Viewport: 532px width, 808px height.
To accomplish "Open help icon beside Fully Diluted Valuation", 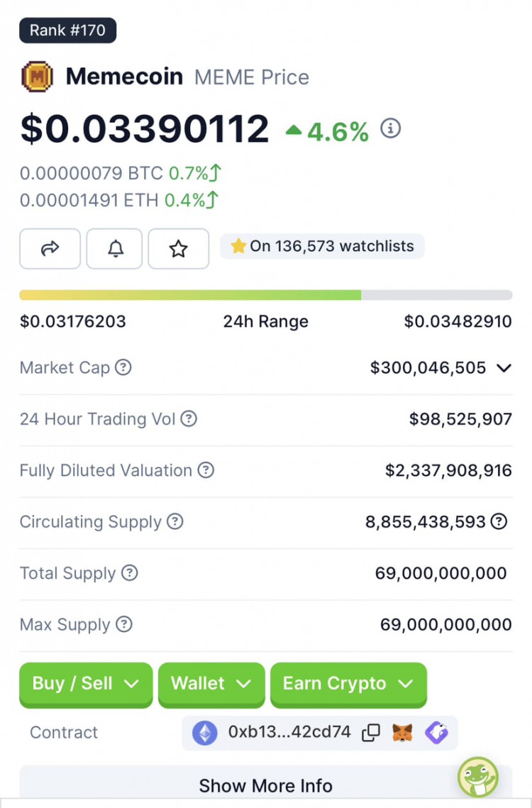I will tap(206, 470).
